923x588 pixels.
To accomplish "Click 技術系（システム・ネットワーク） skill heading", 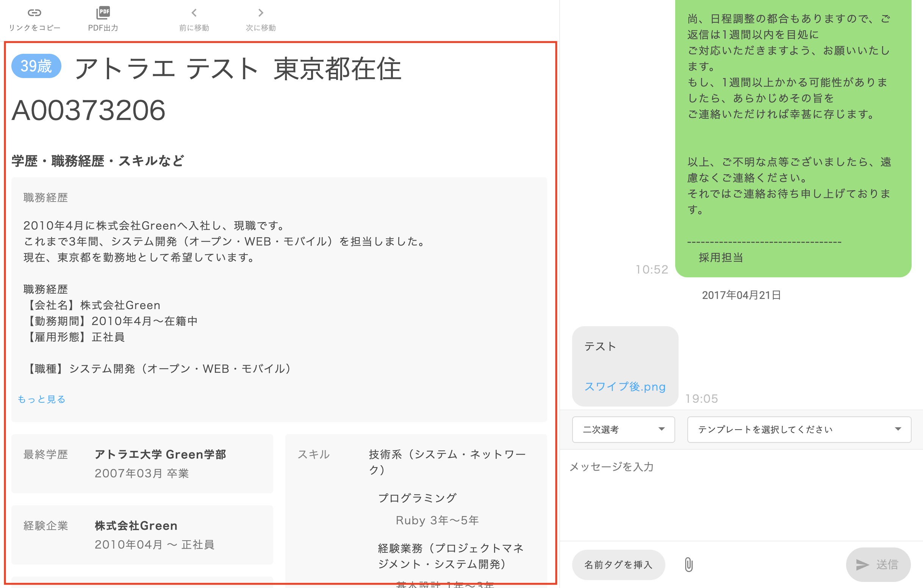I will tap(447, 462).
